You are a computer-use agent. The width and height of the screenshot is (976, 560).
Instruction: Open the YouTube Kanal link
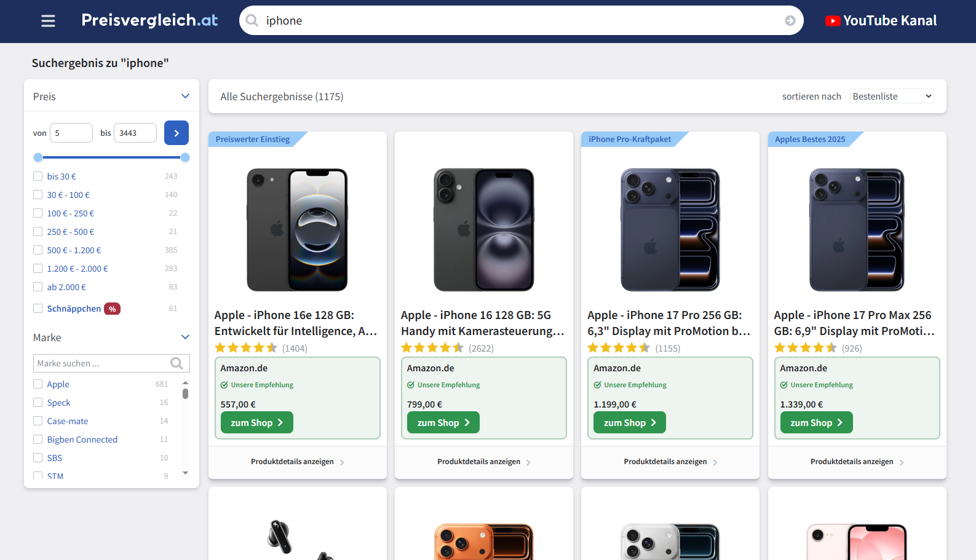[881, 21]
